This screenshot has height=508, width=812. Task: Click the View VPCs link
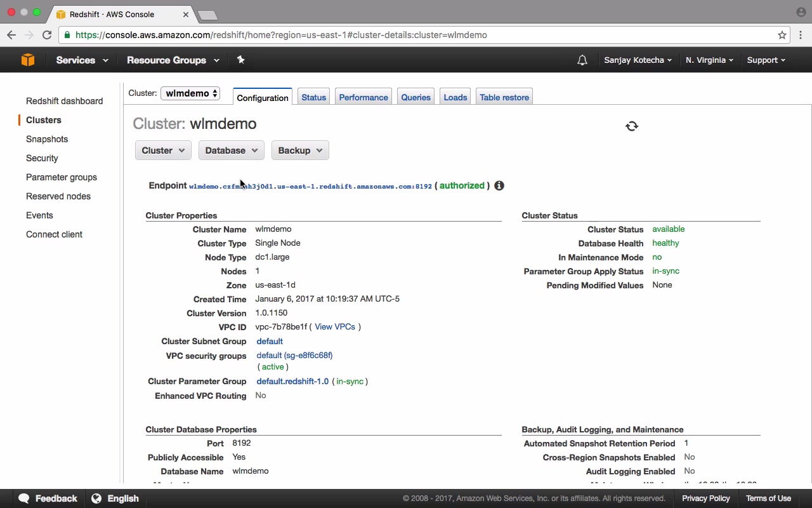click(335, 327)
